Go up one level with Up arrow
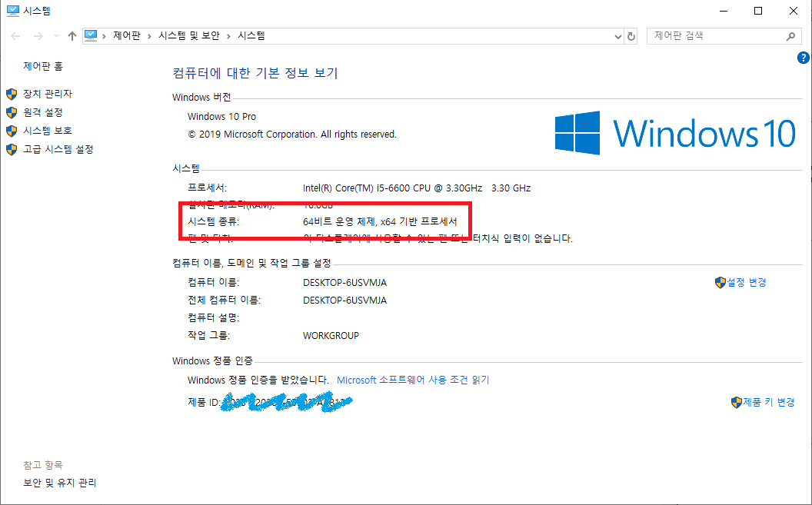 pos(72,35)
